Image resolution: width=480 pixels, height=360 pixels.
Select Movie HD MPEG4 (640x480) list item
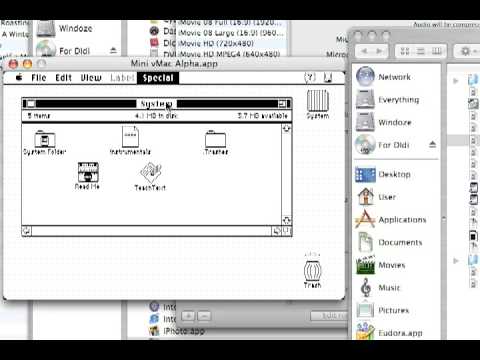(229, 54)
